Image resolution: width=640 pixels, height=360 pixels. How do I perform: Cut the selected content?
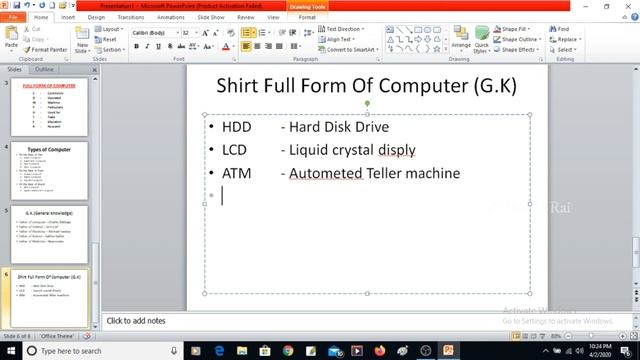[x=32, y=29]
